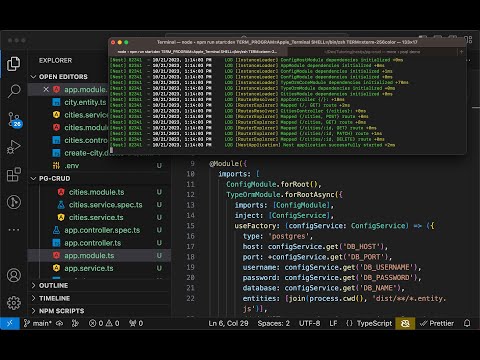Open cities.service file in Open Editors list
This screenshot has width=480, height=360.
click(86, 115)
